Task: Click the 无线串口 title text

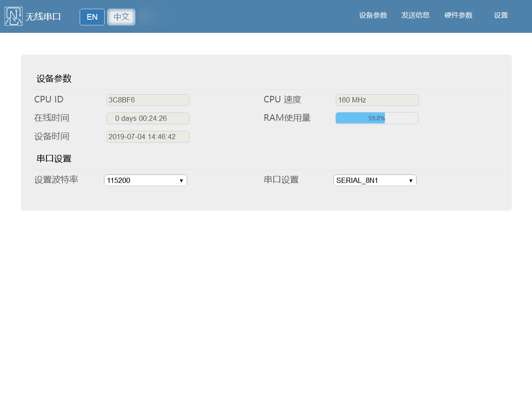Action: tap(43, 17)
